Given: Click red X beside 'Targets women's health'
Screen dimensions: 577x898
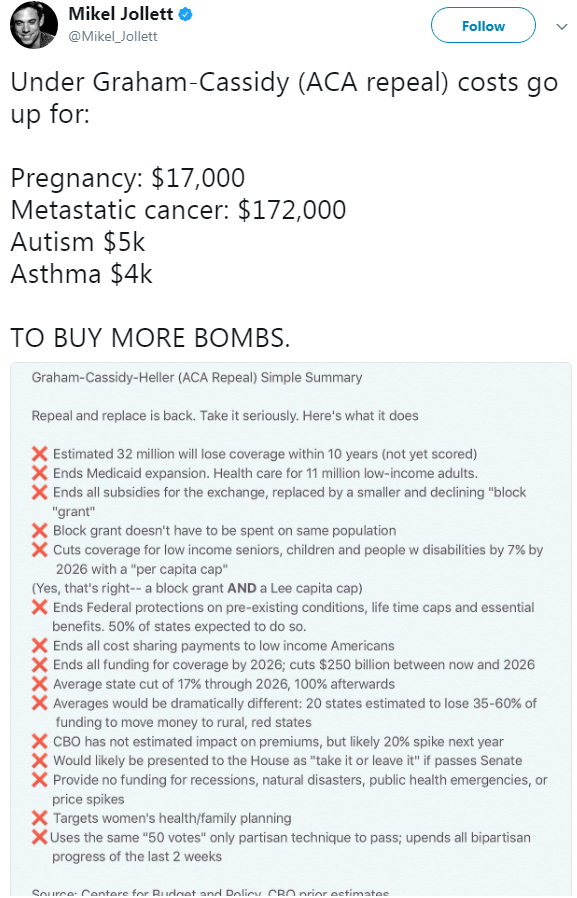Looking at the screenshot, I should (x=39, y=818).
